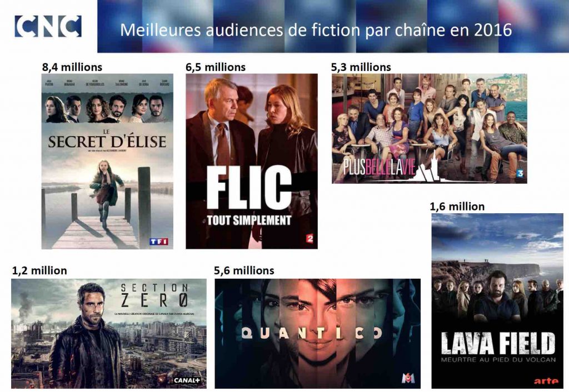The width and height of the screenshot is (569, 392).
Task: Click the 5,6 millions label
Action: point(244,270)
